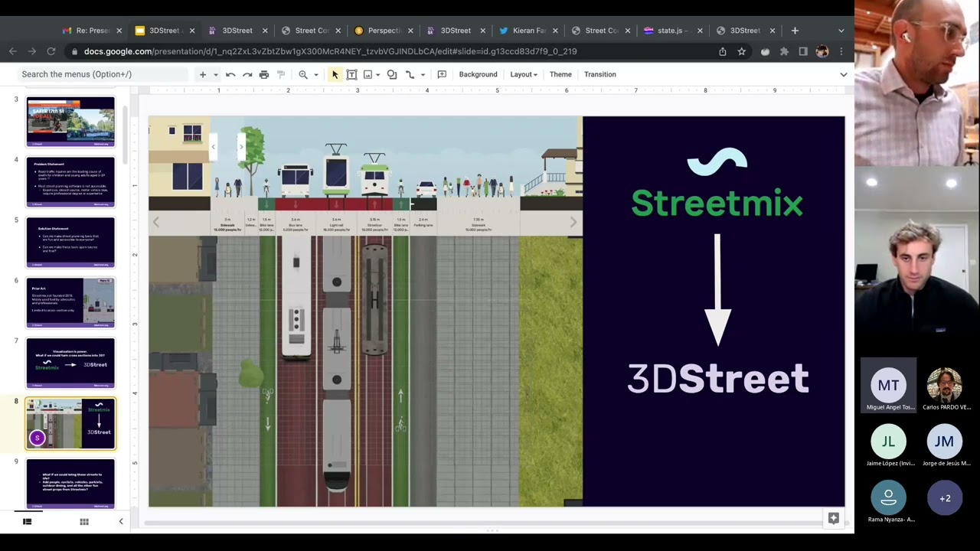
Task: Collapse the slide filmstrip panel arrow
Action: (x=120, y=522)
